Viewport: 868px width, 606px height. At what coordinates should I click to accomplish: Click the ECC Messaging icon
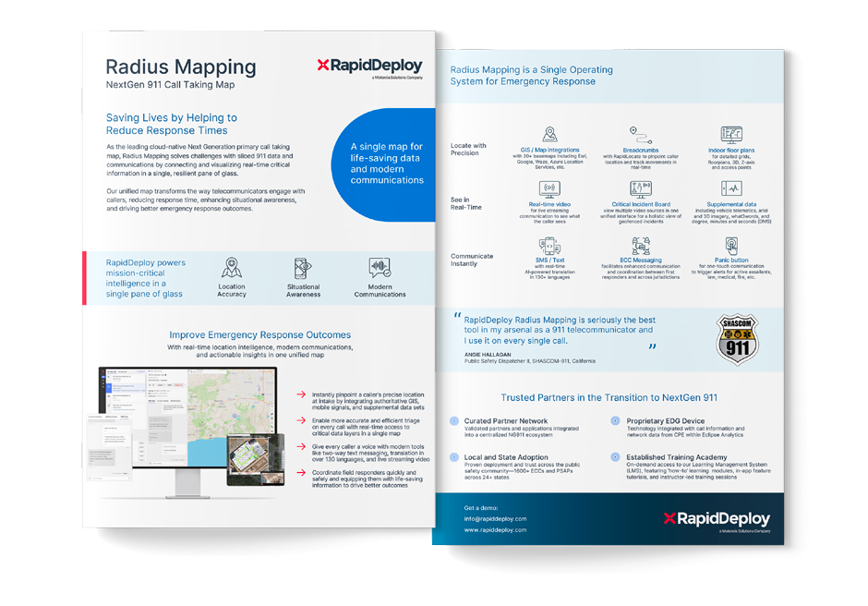[x=641, y=246]
